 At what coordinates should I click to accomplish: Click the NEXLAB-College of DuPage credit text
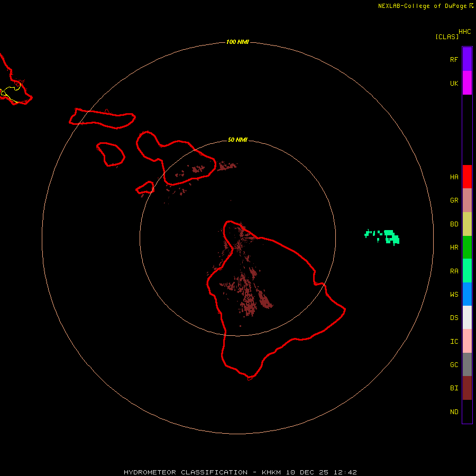(422, 6)
